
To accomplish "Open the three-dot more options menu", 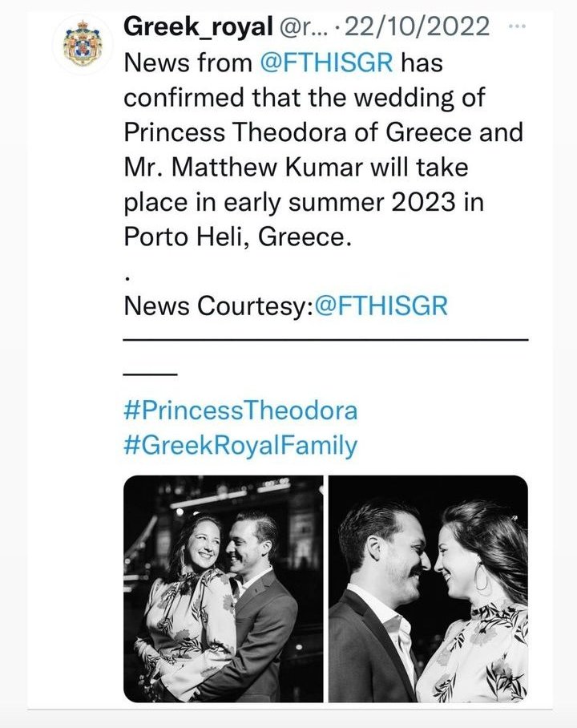I will (518, 26).
